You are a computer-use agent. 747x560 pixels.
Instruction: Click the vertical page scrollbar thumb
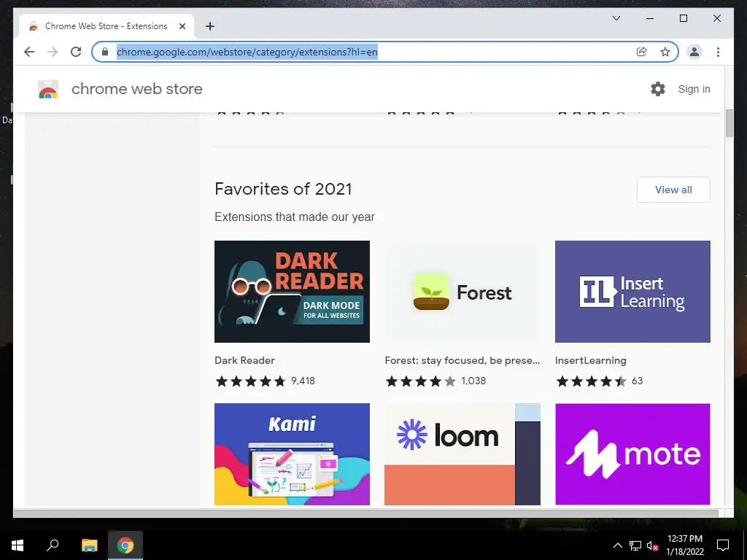point(729,123)
